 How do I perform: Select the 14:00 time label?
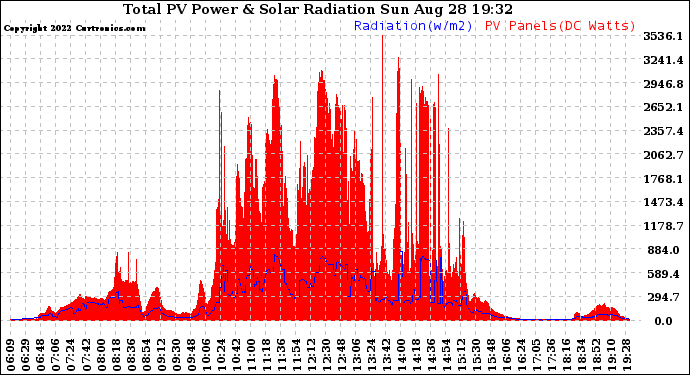coord(401,355)
